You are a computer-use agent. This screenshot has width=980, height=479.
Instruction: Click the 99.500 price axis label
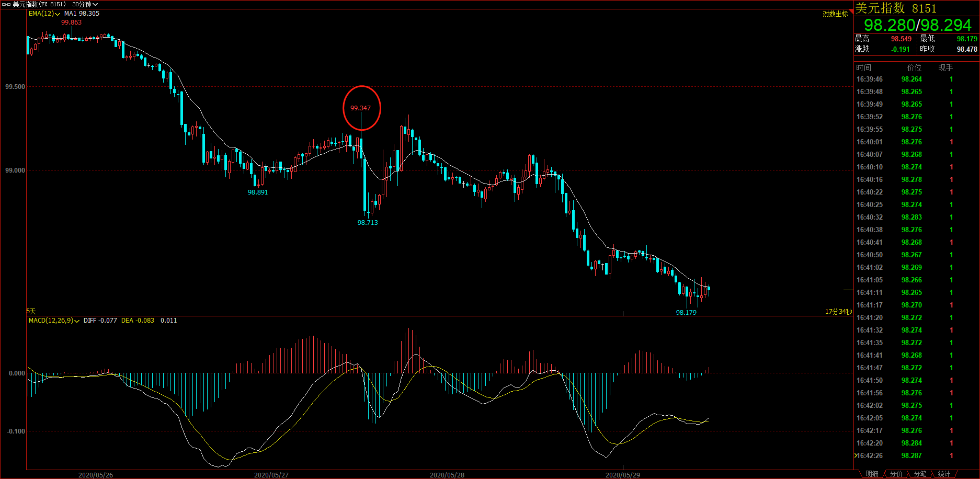tap(15, 87)
